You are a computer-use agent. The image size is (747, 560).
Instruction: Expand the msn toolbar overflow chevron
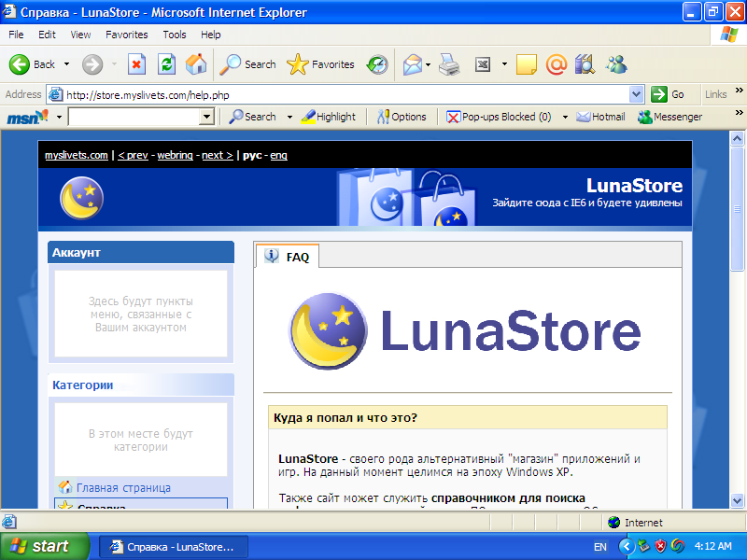pyautogui.click(x=739, y=113)
